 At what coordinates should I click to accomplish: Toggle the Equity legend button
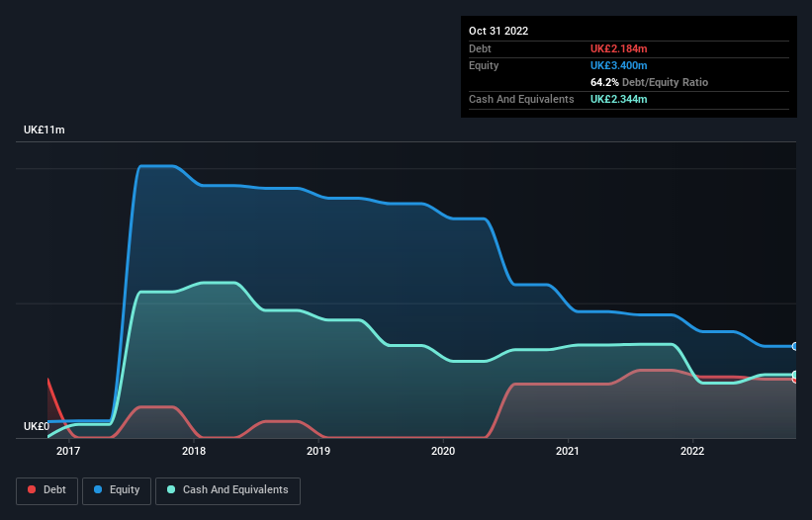[117, 490]
